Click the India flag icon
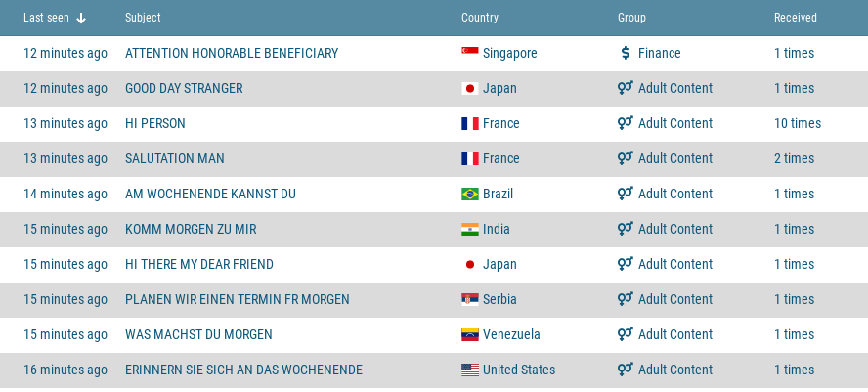The image size is (868, 392). 469,229
